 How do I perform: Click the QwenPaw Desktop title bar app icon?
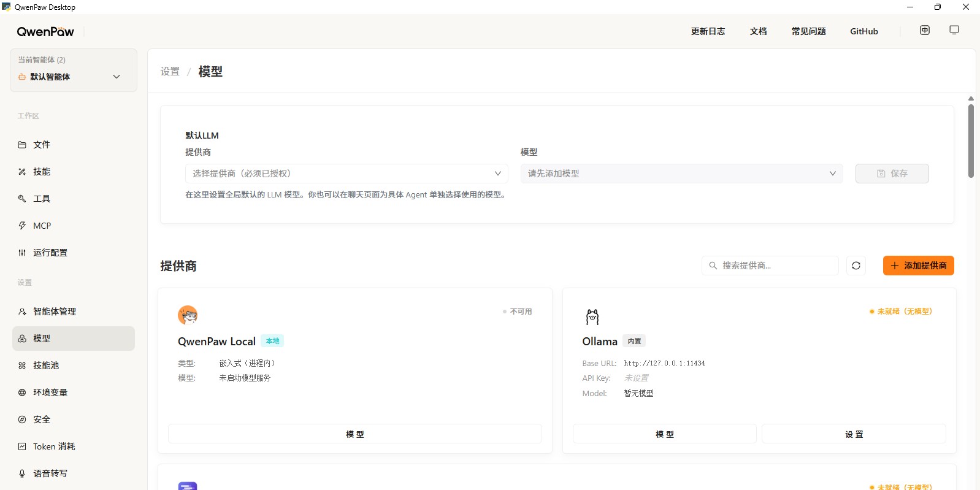tap(7, 7)
